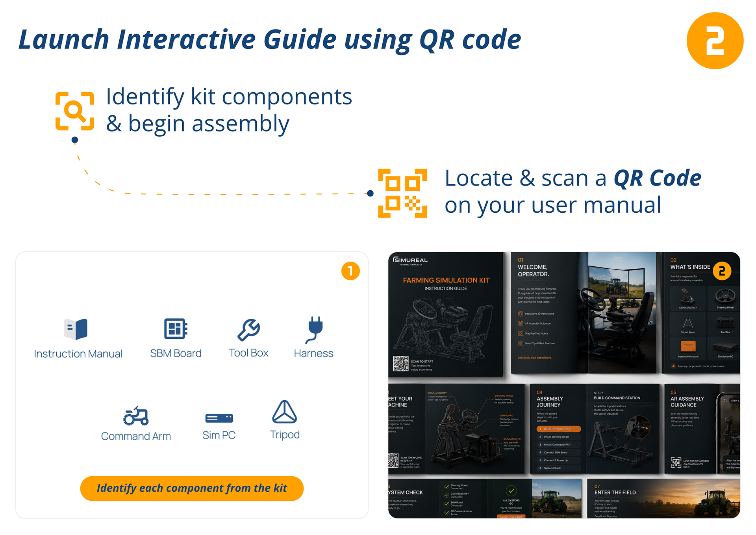This screenshot has width=756, height=535.
Task: Select step 6 'System Check' in Assembly Journey
Action: pyautogui.click(x=559, y=468)
